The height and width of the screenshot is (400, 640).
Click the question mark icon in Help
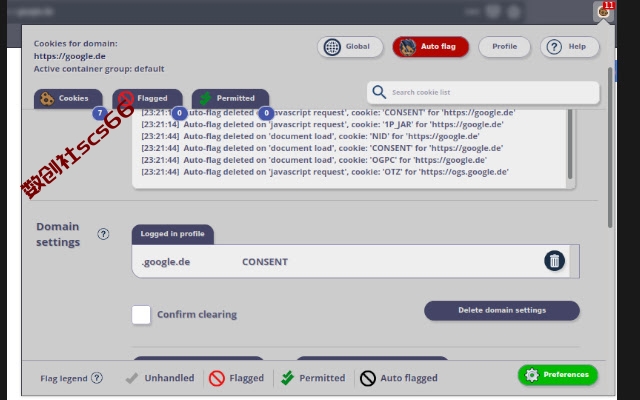[x=554, y=47]
